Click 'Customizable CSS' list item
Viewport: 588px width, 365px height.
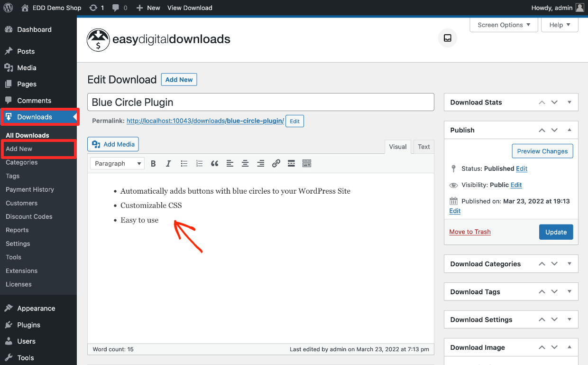(151, 206)
